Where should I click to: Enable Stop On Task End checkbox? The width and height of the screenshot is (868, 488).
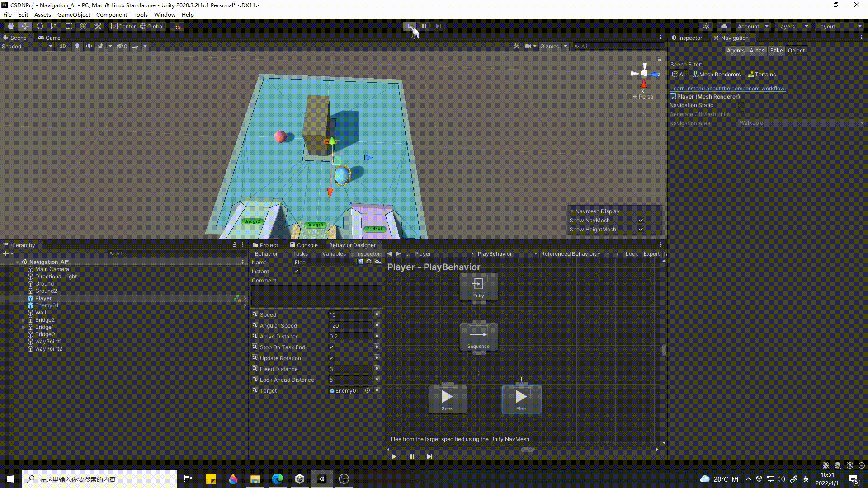tap(331, 347)
